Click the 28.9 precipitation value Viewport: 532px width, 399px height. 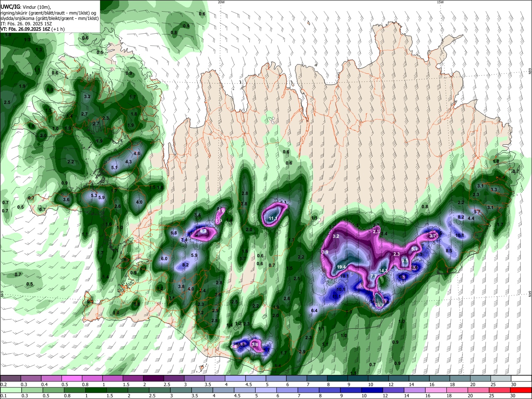click(379, 305)
